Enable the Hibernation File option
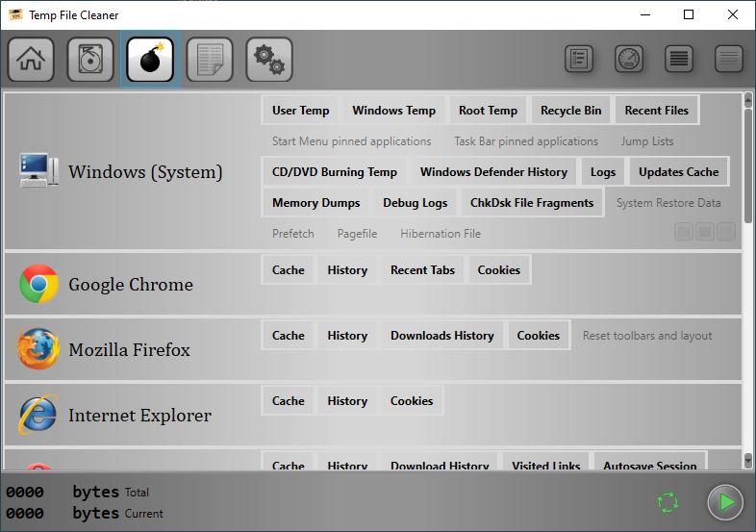Viewport: 756px width, 532px height. pos(441,234)
